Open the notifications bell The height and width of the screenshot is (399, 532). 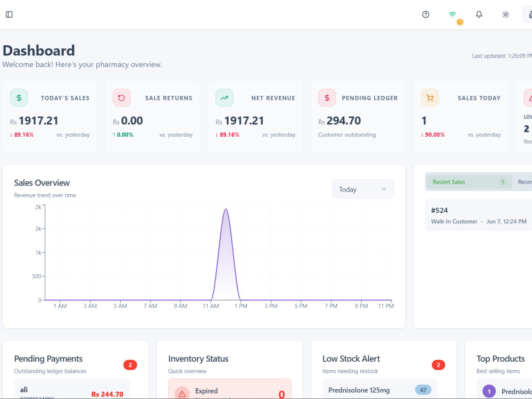coord(479,14)
